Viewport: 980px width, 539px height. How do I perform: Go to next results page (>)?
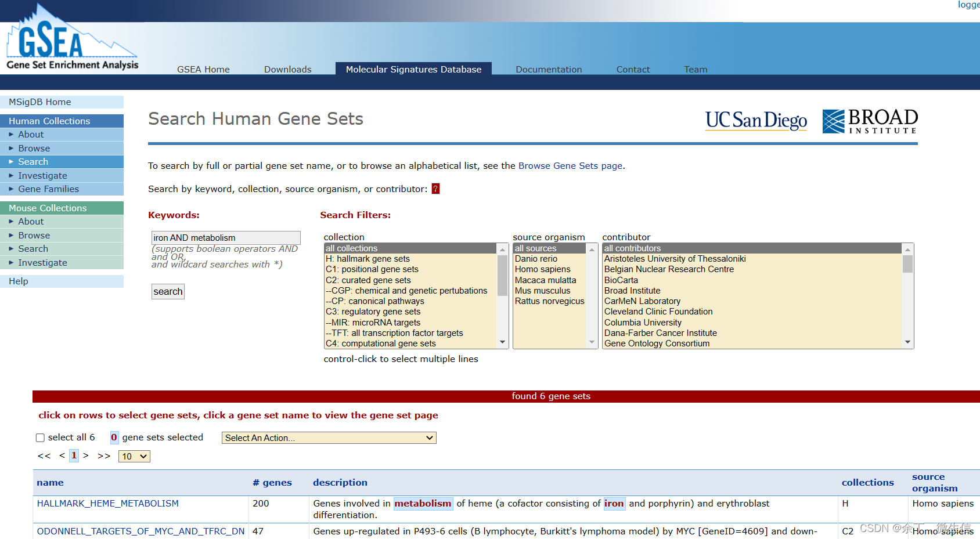[x=86, y=456]
